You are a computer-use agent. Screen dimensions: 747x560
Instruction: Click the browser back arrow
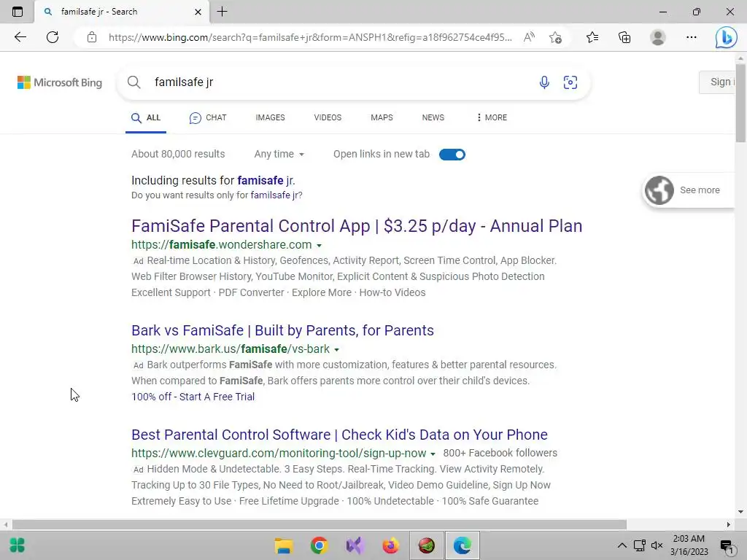click(20, 37)
